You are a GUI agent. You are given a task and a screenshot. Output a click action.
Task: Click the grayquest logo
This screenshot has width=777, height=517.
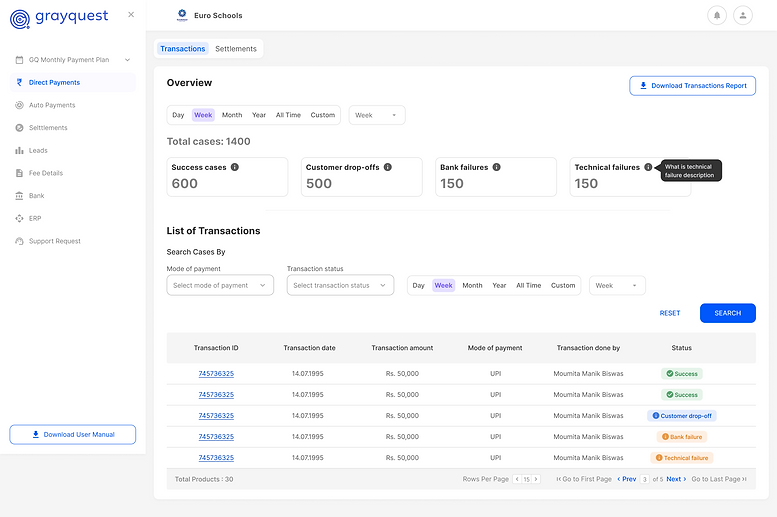click(x=59, y=18)
